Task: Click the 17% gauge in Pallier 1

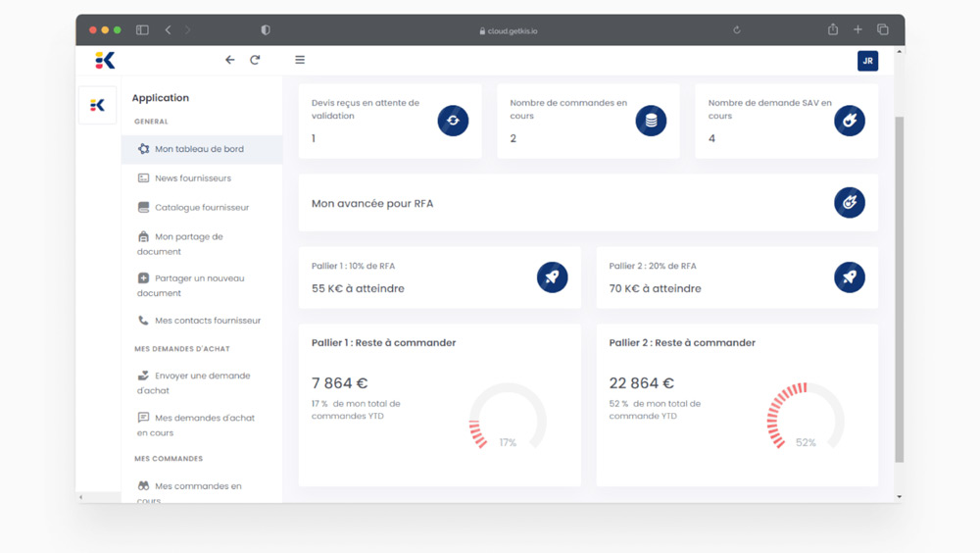Action: 507,418
